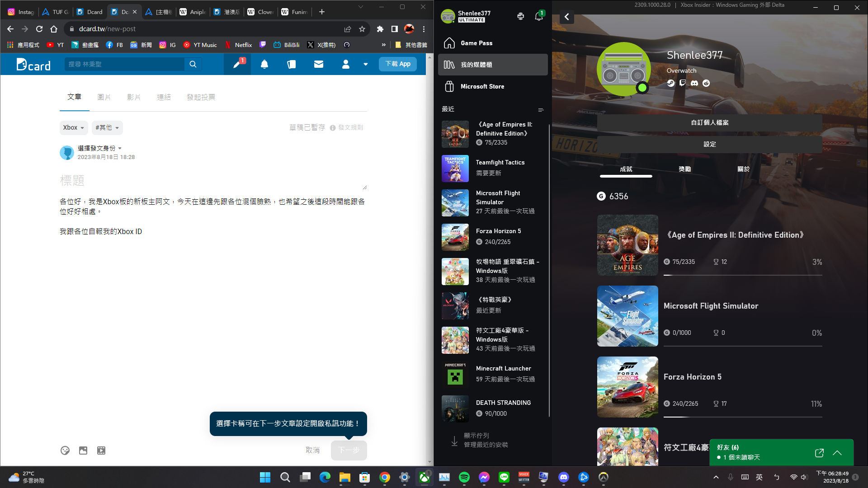
Task: Open Discord from the taskbar
Action: (x=564, y=477)
